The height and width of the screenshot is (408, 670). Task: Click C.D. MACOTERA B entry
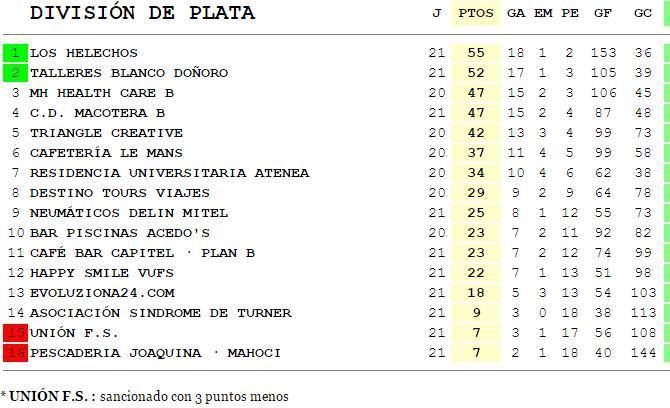coord(97,113)
